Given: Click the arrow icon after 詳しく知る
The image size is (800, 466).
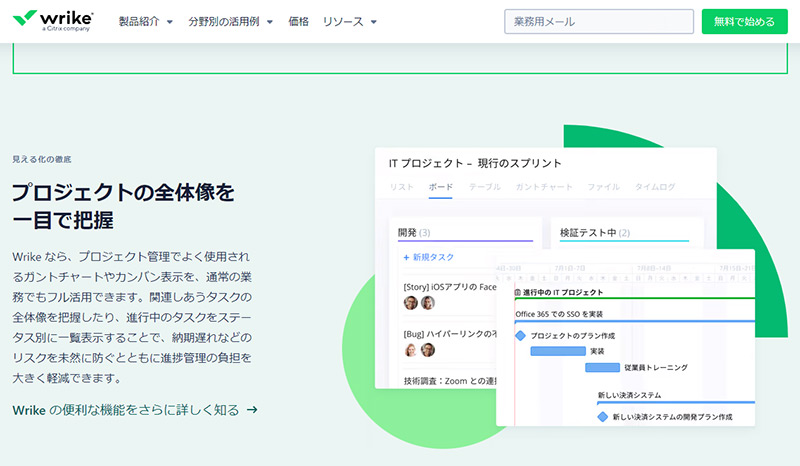Looking at the screenshot, I should click(x=252, y=410).
